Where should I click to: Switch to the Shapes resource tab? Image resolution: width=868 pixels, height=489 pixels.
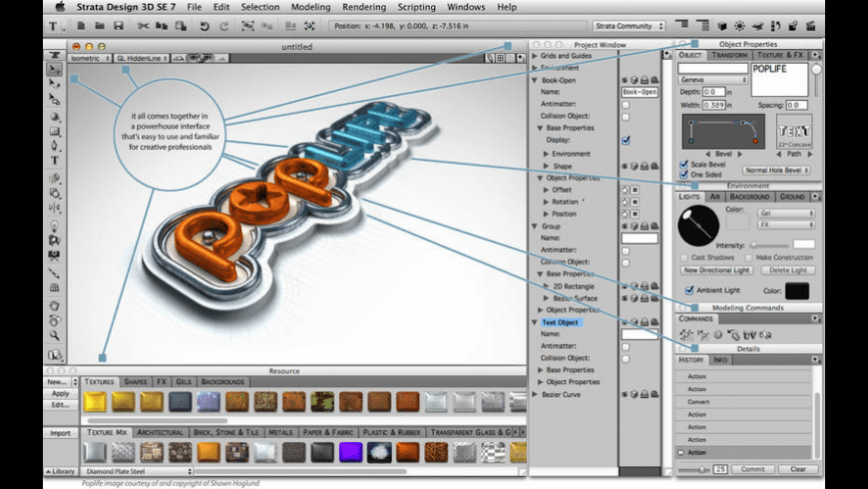coord(136,381)
